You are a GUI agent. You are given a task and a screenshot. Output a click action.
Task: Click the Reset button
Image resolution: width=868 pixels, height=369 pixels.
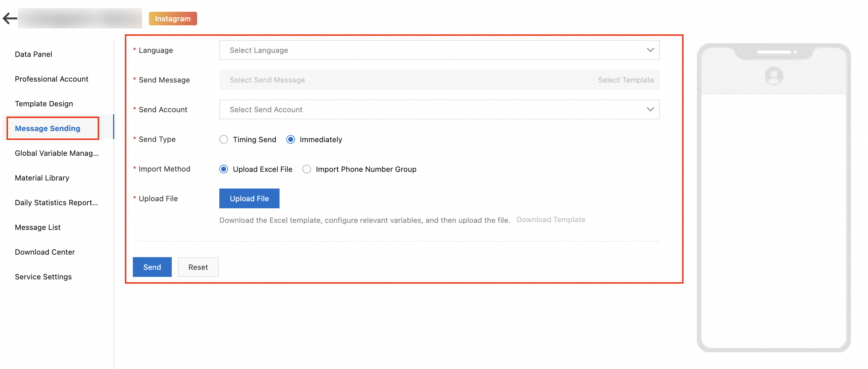(x=198, y=267)
